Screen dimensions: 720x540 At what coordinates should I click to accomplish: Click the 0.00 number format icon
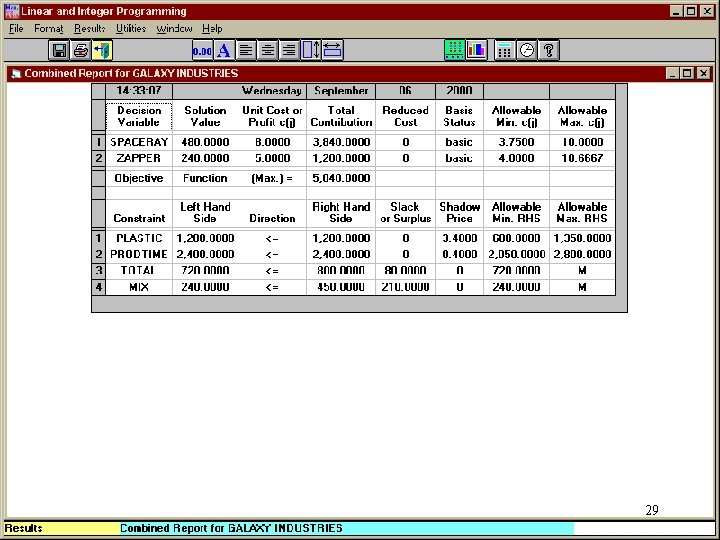202,50
